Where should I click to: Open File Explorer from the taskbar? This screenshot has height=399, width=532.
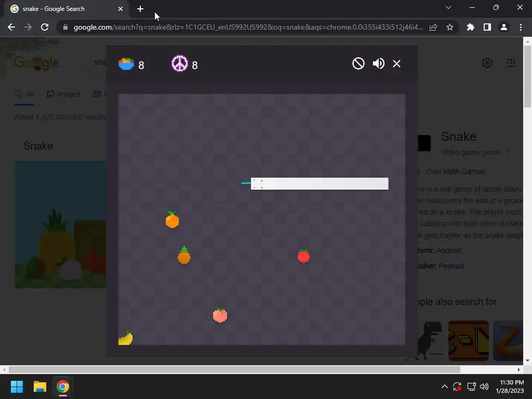point(39,387)
